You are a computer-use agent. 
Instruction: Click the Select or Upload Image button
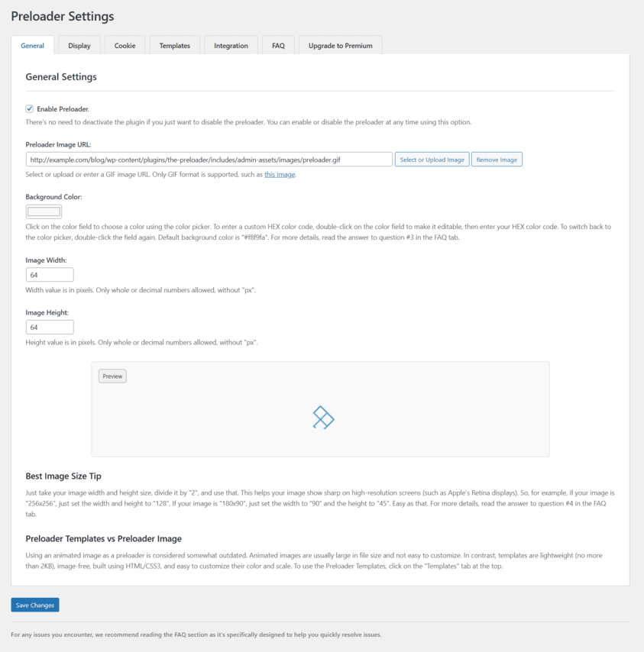(x=432, y=160)
